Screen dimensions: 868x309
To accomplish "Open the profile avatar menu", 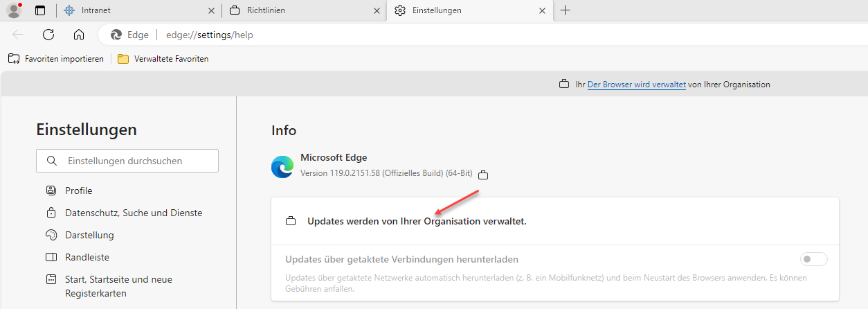I will (x=14, y=10).
